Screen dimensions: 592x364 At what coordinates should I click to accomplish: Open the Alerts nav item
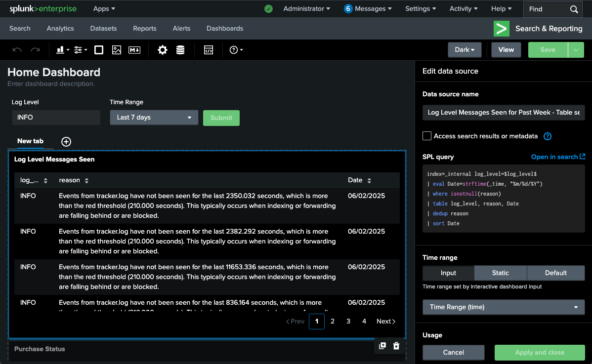tap(181, 28)
